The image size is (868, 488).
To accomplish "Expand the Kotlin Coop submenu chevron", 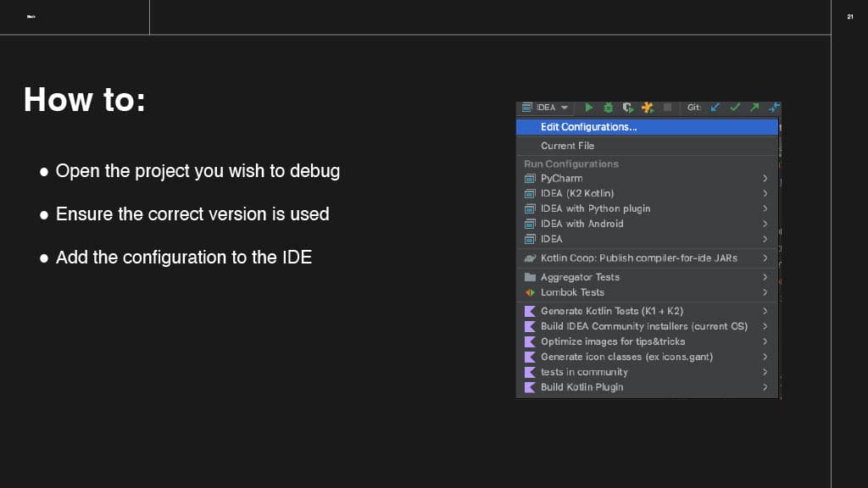I will (765, 258).
